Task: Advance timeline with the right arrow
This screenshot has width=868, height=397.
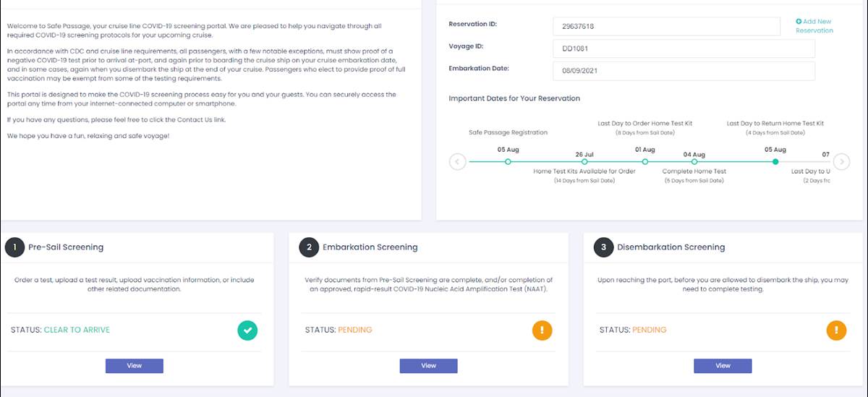Action: [841, 162]
